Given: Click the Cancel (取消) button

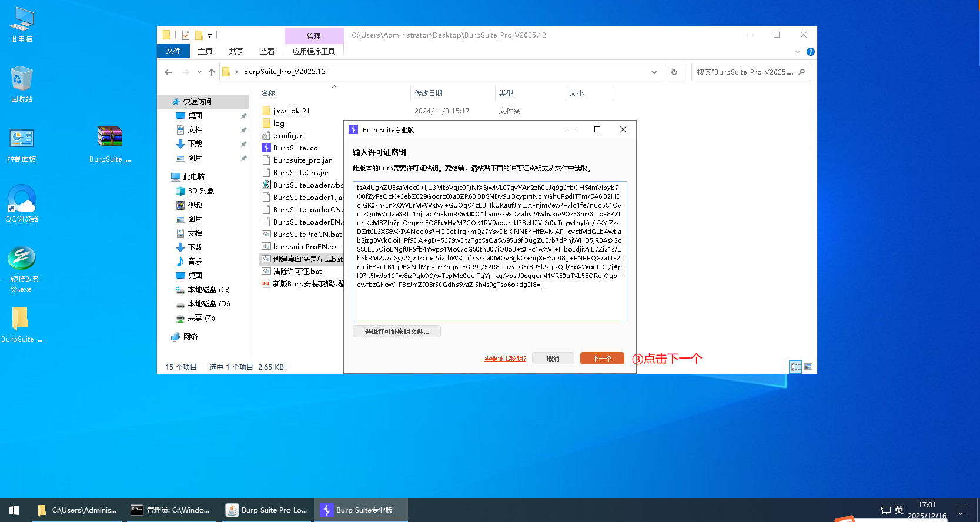Looking at the screenshot, I should (553, 359).
